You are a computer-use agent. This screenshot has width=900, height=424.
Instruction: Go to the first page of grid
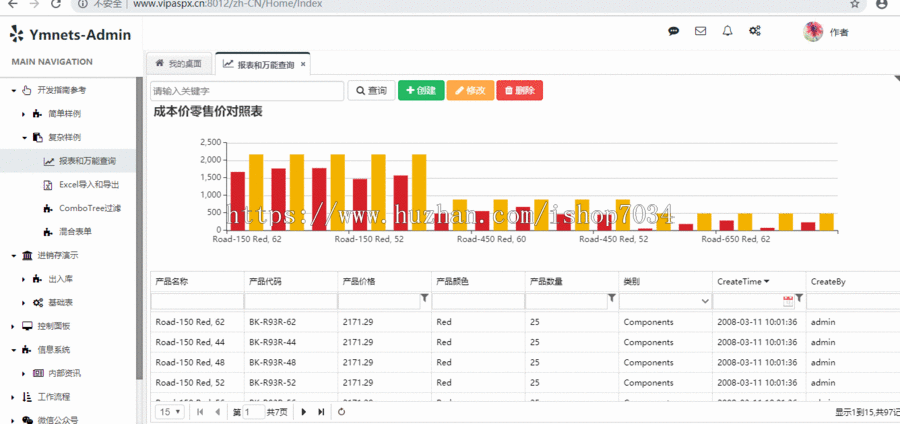[x=200, y=411]
